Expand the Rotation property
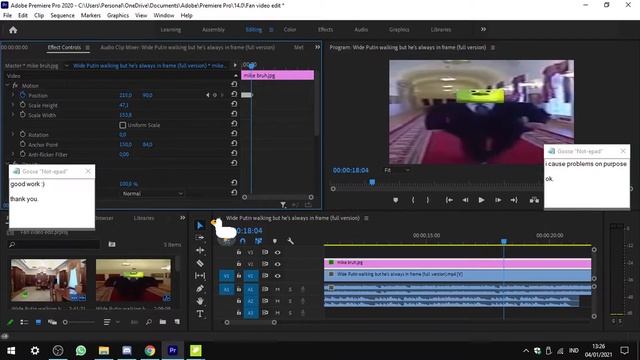Screen dimensions: 640x360 click(x=13, y=134)
